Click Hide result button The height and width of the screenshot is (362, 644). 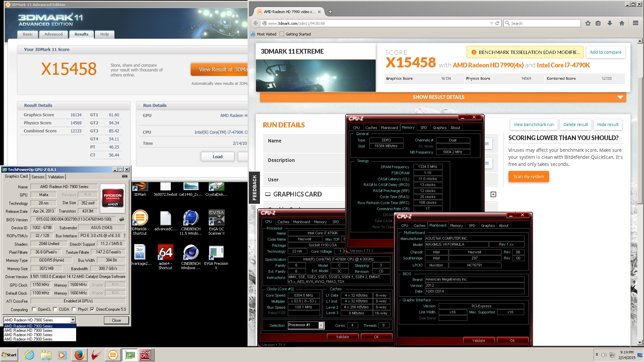click(608, 125)
